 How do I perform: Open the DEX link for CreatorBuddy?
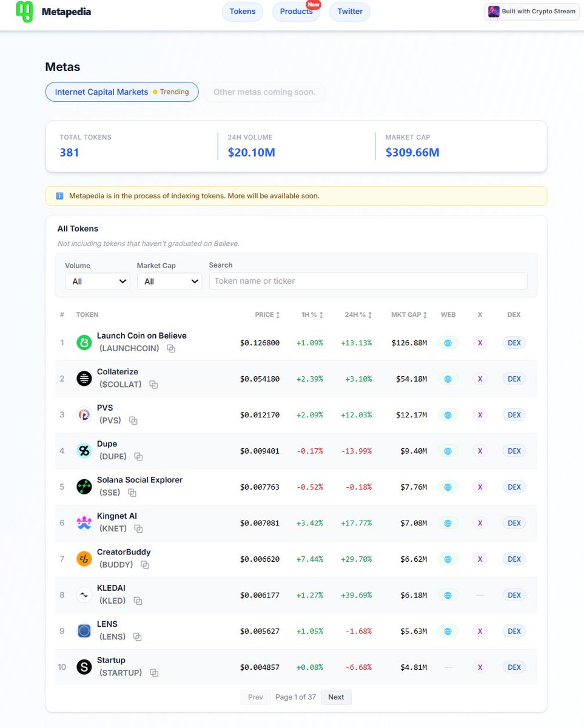(513, 559)
